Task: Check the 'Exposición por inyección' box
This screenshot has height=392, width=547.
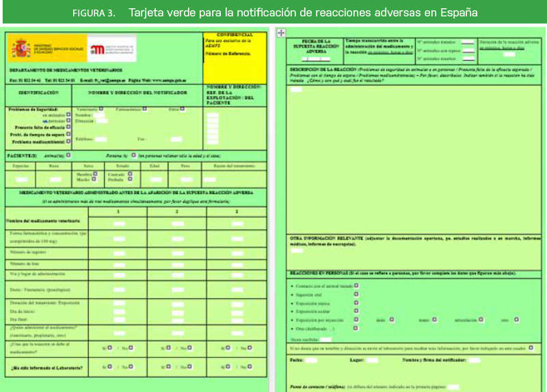Action: point(356,319)
